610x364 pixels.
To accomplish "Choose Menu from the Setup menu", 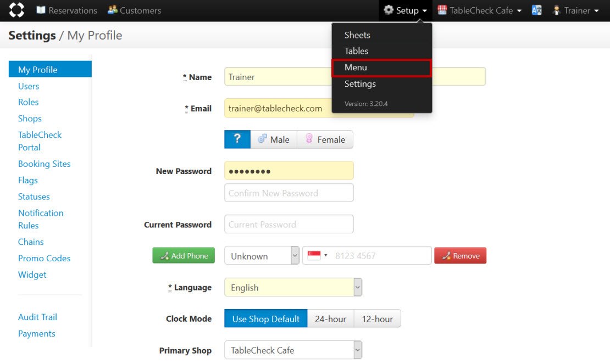I will tap(381, 68).
